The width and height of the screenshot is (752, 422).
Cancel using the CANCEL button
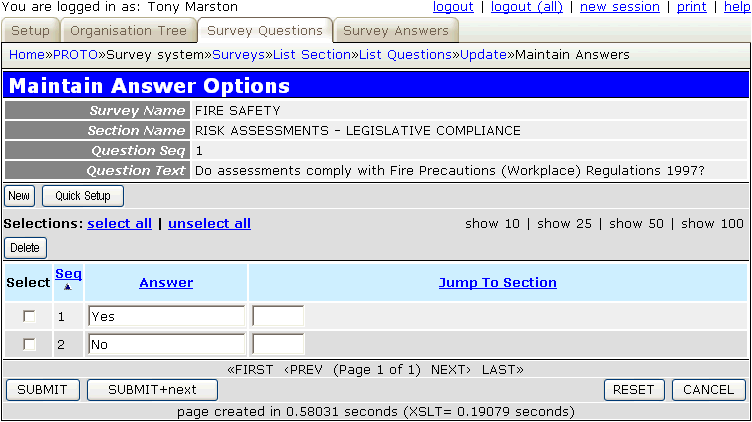click(708, 389)
